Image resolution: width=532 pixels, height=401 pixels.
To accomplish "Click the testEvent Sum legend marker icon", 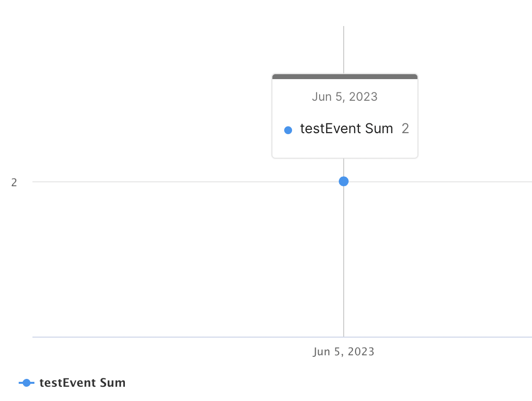I will point(27,383).
